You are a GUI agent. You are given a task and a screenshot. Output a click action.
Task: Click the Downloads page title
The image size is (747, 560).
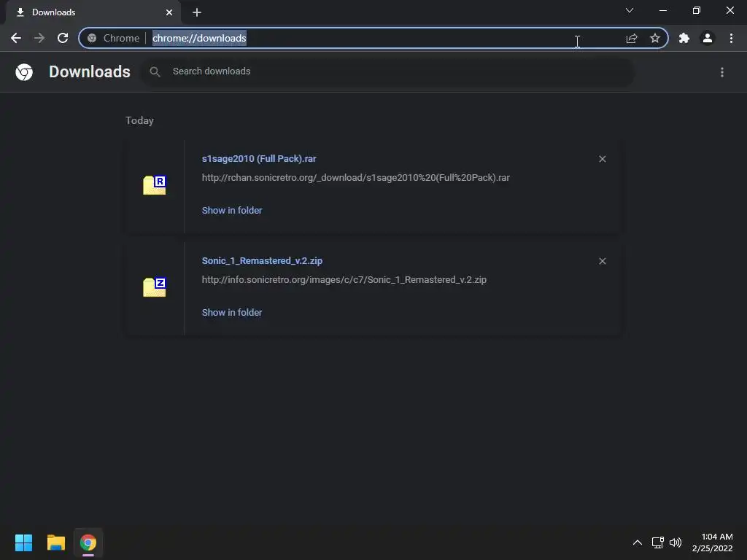click(x=90, y=71)
